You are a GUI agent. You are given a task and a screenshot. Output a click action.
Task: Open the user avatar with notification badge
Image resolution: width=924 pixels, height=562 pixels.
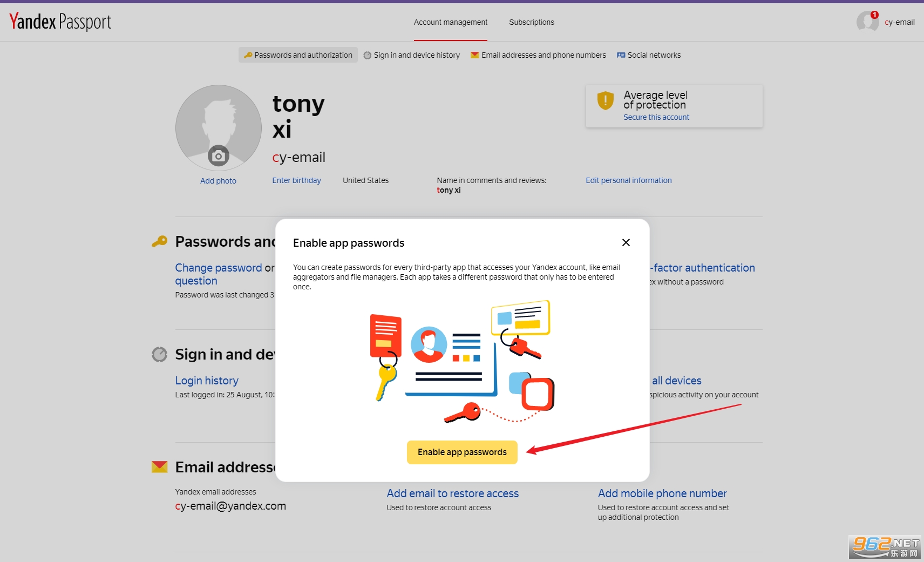click(867, 22)
